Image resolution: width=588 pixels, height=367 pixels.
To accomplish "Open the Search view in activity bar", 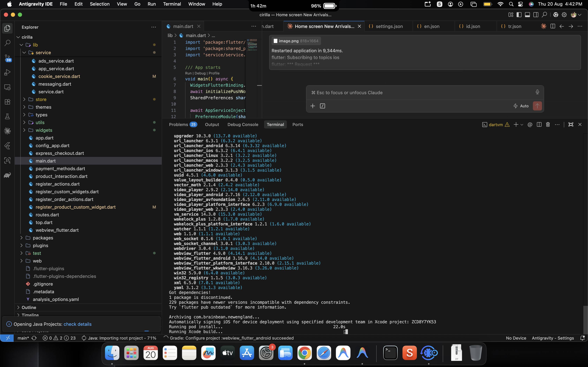I will tap(7, 43).
